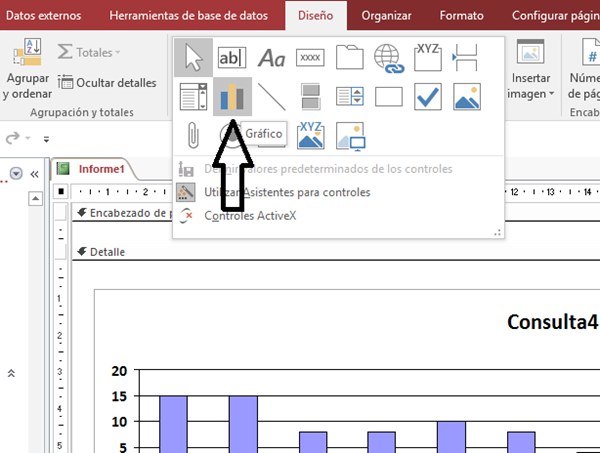The width and height of the screenshot is (600, 453).
Task: Open navigation pane filter dropdown
Action: 16,174
